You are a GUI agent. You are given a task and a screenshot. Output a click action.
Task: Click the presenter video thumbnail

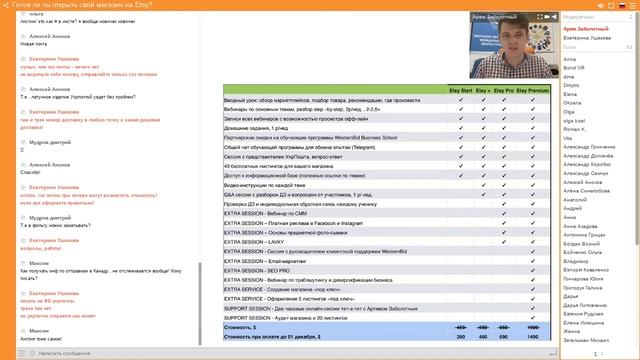(514, 45)
